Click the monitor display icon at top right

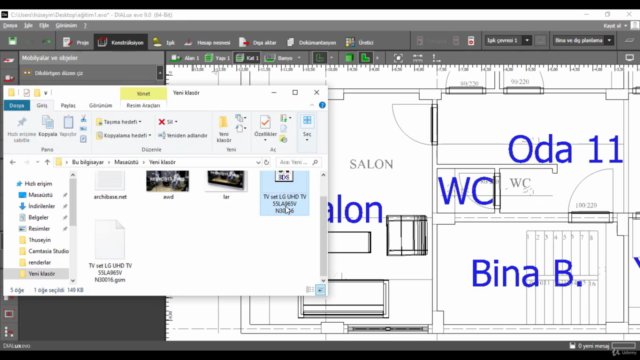629,58
